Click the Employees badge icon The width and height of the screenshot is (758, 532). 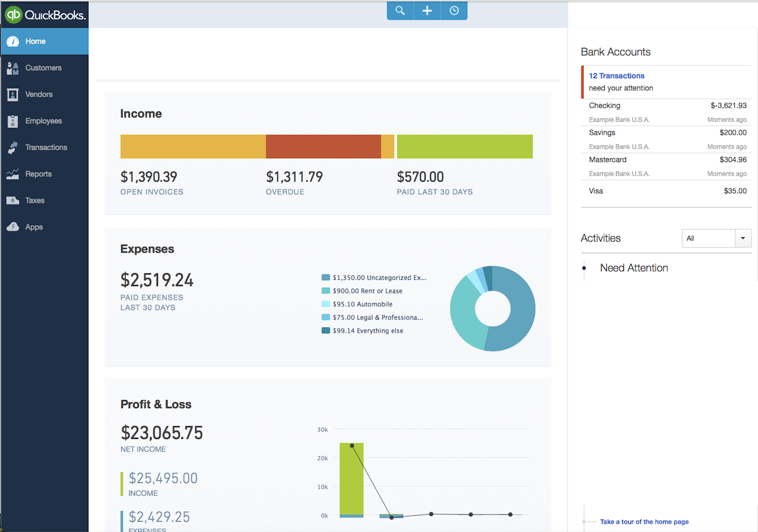tap(12, 121)
